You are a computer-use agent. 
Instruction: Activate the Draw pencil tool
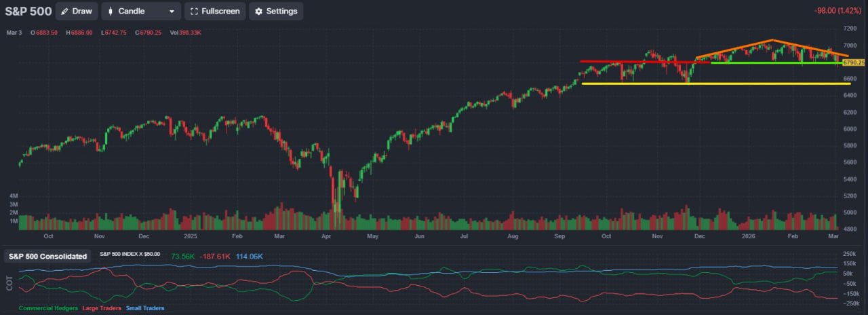[77, 12]
